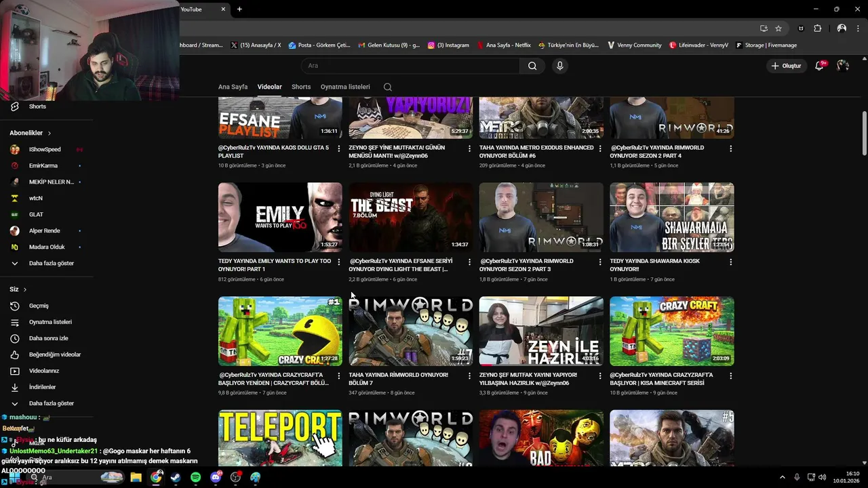
Task: Open the Ana Sayfa - Netflix bookmark
Action: point(504,45)
